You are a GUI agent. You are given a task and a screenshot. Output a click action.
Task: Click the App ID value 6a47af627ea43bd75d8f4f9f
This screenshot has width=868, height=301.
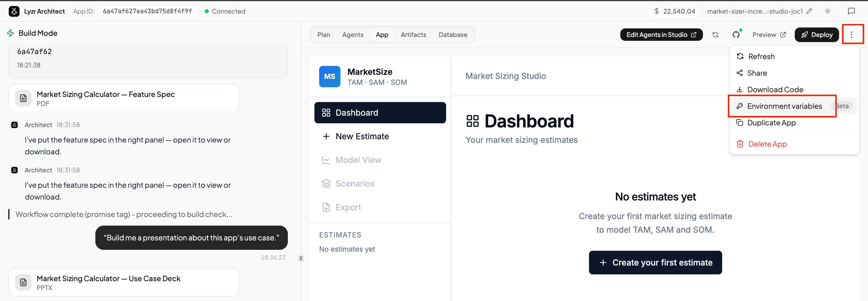147,11
